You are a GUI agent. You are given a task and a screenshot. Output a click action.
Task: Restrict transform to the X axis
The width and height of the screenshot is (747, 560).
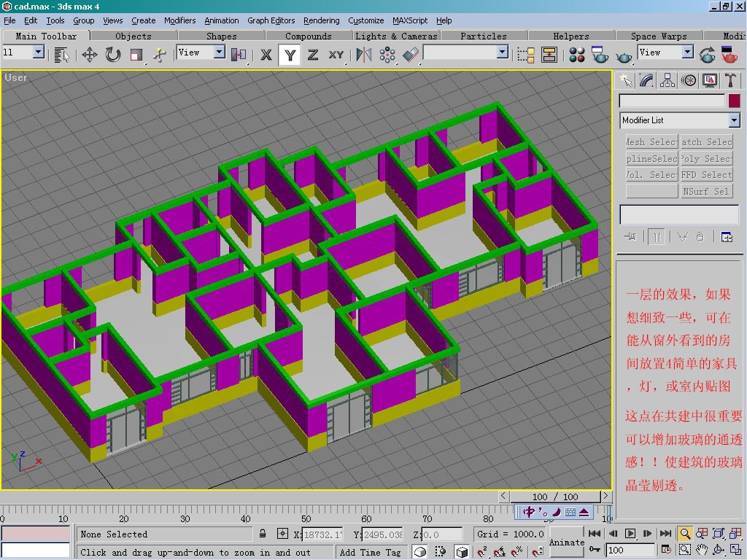(x=266, y=55)
